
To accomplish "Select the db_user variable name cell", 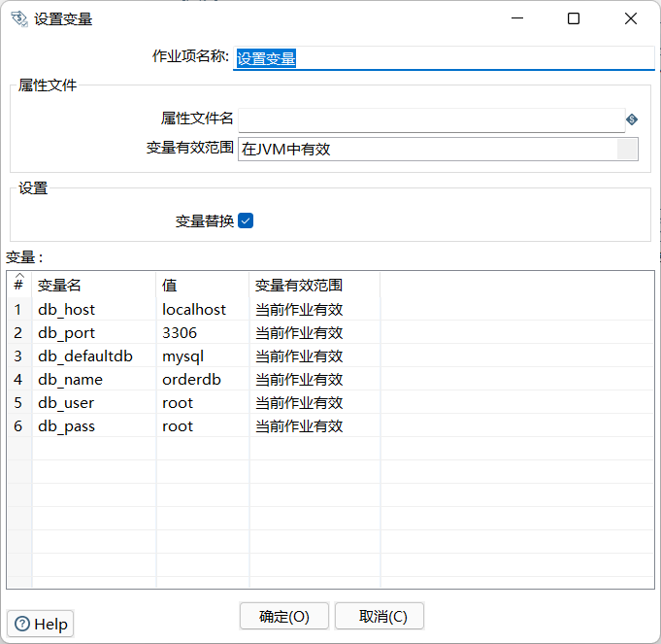I will [93, 402].
